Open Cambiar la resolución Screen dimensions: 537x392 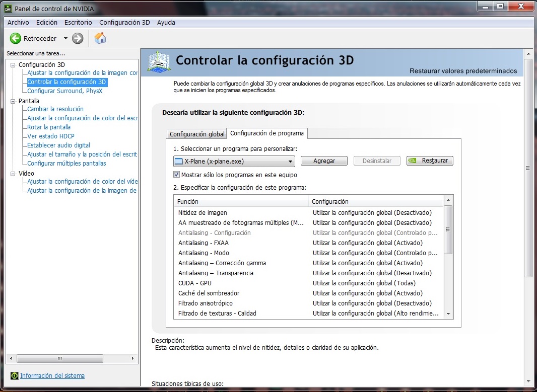[x=55, y=109]
